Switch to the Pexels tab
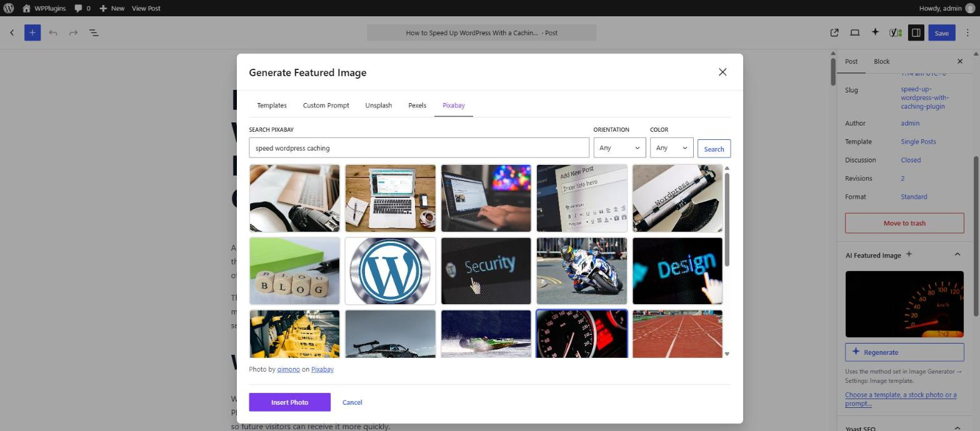 tap(417, 105)
